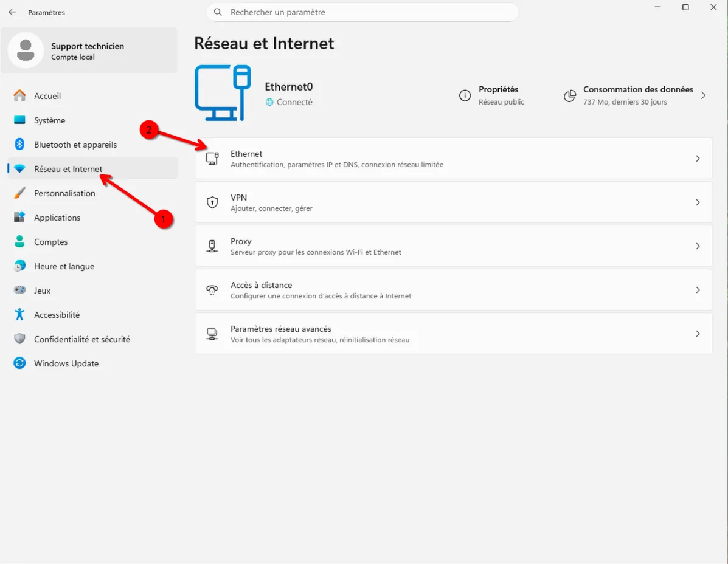The image size is (728, 564).
Task: Expand the Ethernet row chevron
Action: click(698, 159)
